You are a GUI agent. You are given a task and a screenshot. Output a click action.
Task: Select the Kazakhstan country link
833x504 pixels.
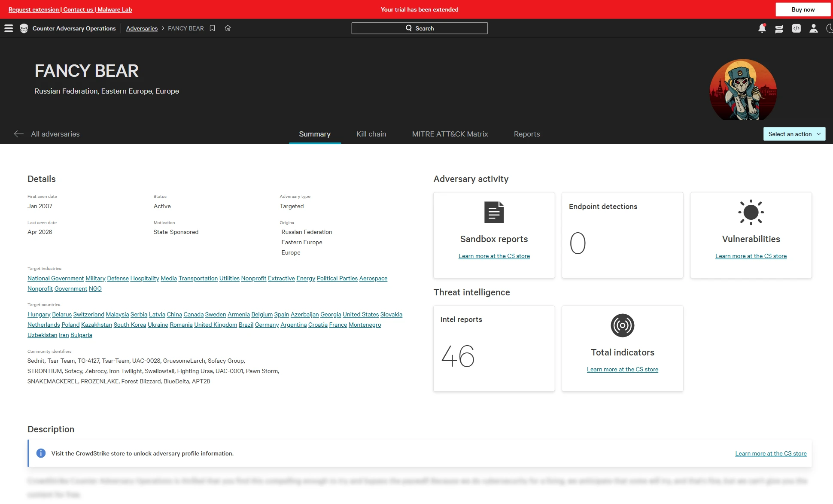(97, 325)
